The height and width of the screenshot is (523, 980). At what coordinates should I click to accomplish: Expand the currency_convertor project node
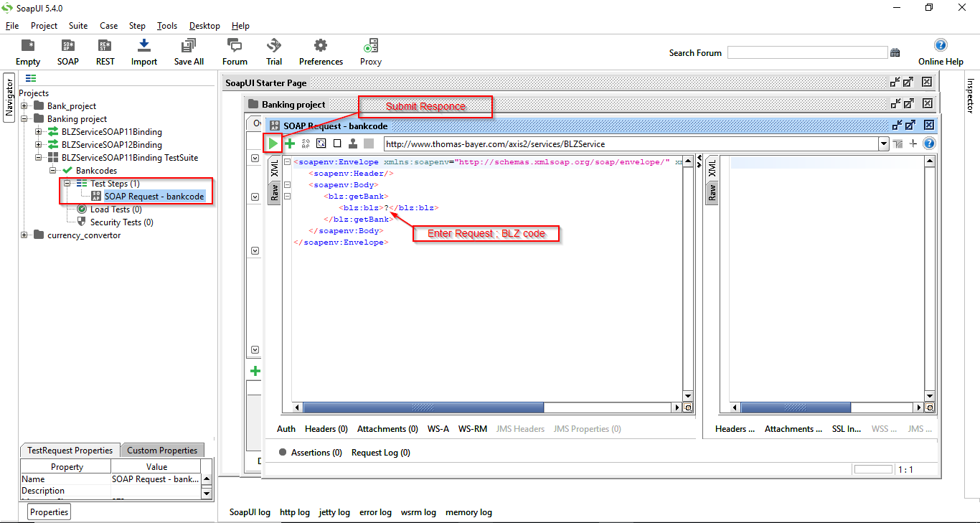pyautogui.click(x=24, y=235)
